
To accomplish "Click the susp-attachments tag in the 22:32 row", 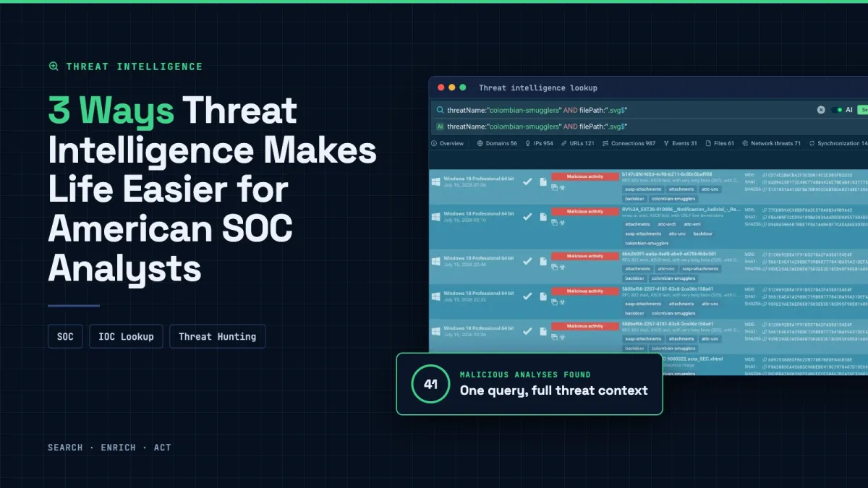I will pyautogui.click(x=643, y=304).
